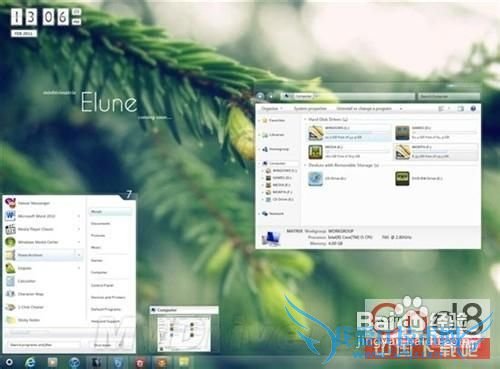Launch Media Player Classic icon in Start menu
The image size is (500, 369).
coord(10,229)
